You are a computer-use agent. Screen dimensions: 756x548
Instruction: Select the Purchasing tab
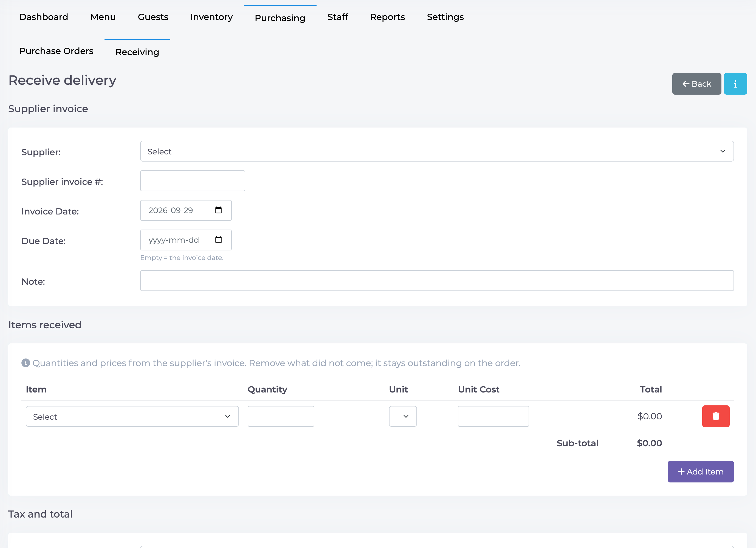pos(280,18)
